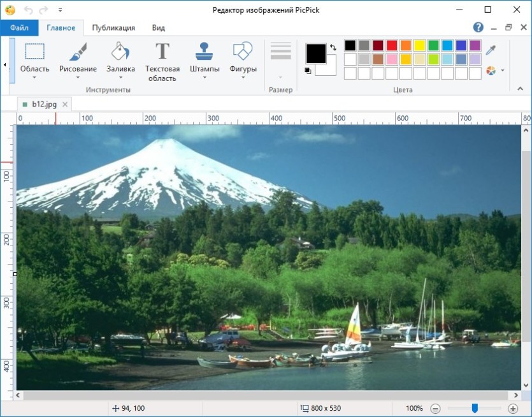Screen dimensions: 532x417
Task: Close the inner document with ribbon X
Action: 524,27
